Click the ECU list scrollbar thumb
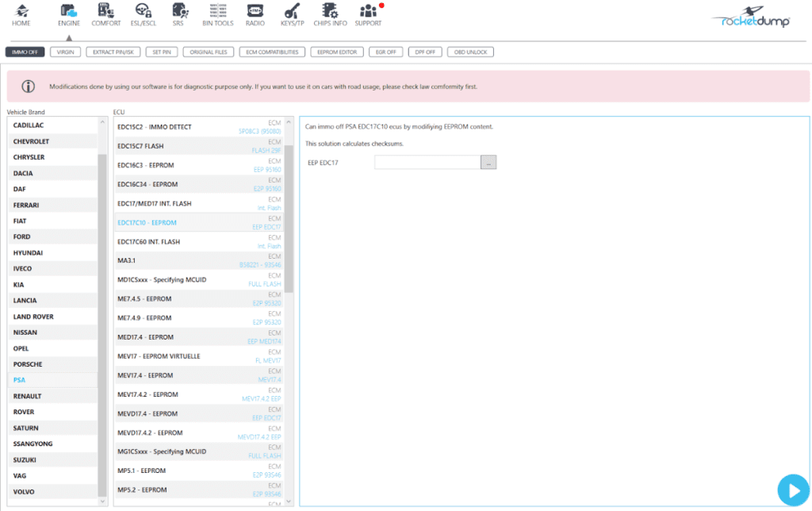The height and width of the screenshot is (511, 812). coord(289,219)
